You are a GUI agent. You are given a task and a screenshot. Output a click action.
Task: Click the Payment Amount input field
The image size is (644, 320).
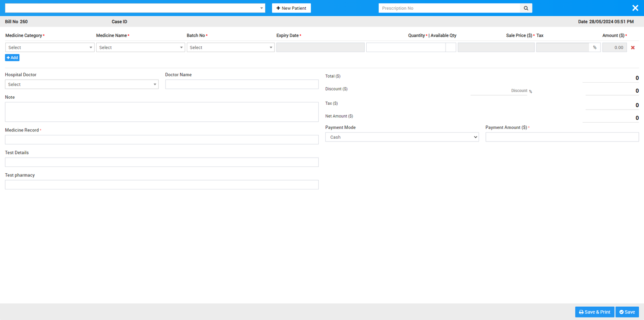(562, 137)
